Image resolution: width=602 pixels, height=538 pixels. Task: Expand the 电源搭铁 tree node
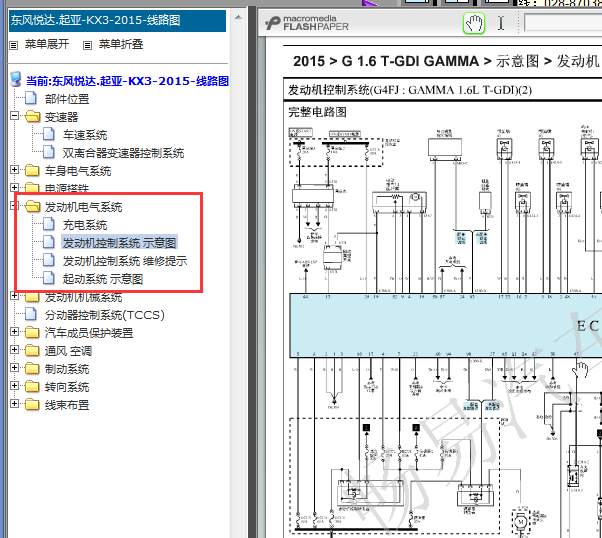pyautogui.click(x=14, y=187)
